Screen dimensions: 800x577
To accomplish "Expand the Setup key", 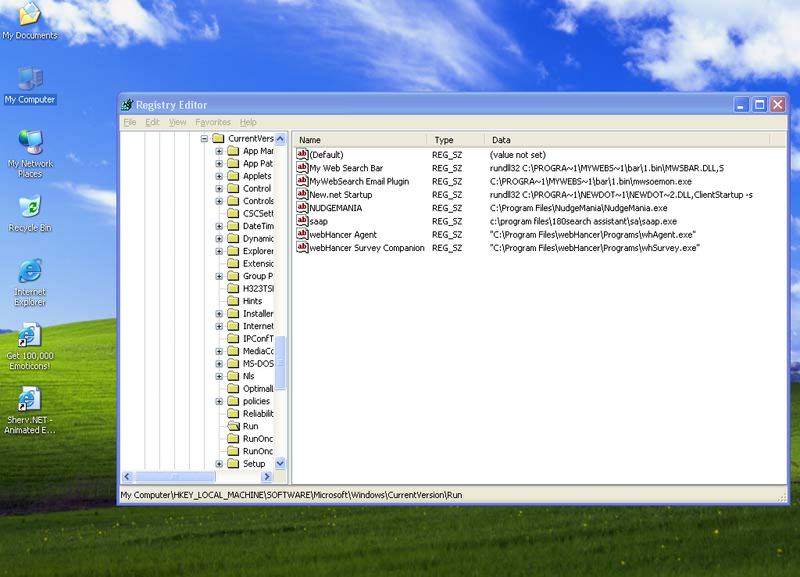I will pyautogui.click(x=219, y=464).
